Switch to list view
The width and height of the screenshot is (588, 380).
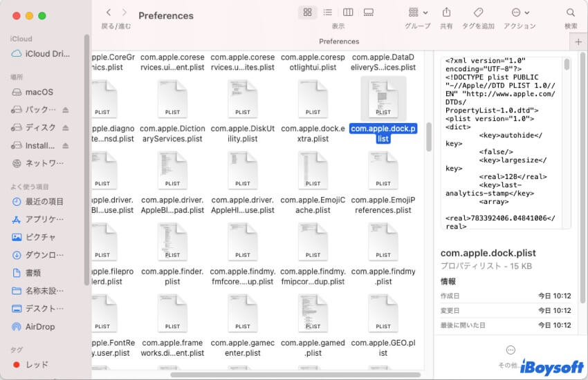click(x=328, y=12)
